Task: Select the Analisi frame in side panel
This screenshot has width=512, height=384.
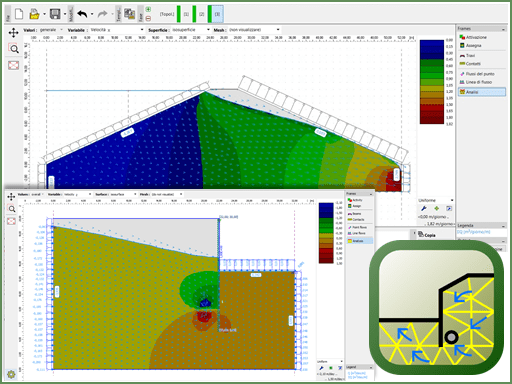Action: click(482, 92)
